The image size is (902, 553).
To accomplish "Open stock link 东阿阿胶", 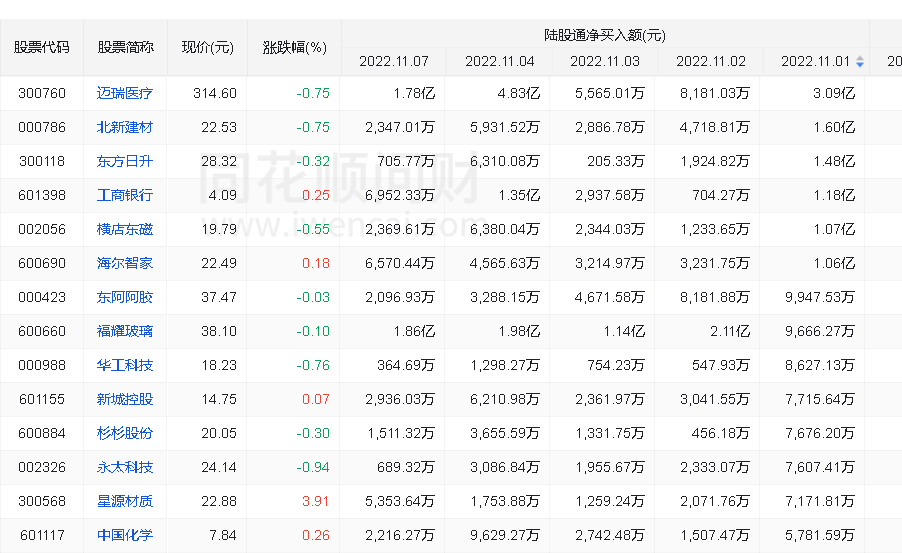I will coord(125,297).
